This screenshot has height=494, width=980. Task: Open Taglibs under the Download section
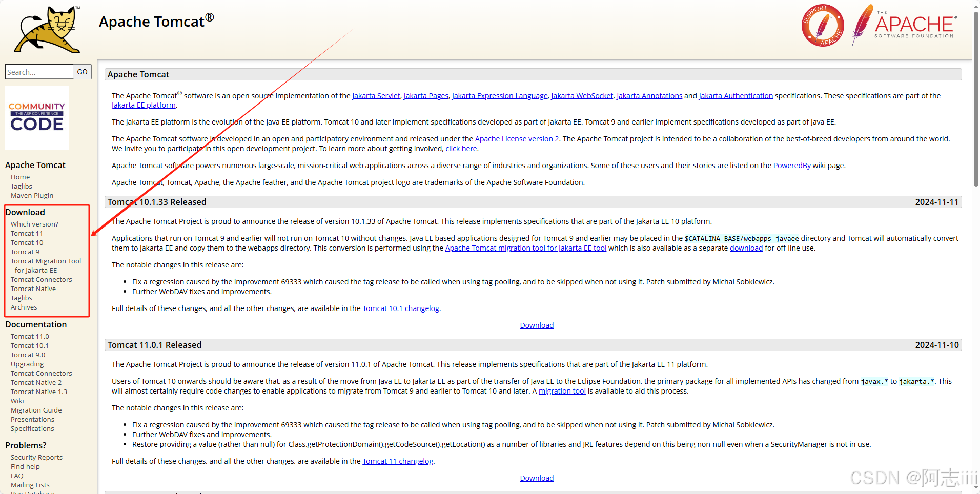click(22, 298)
